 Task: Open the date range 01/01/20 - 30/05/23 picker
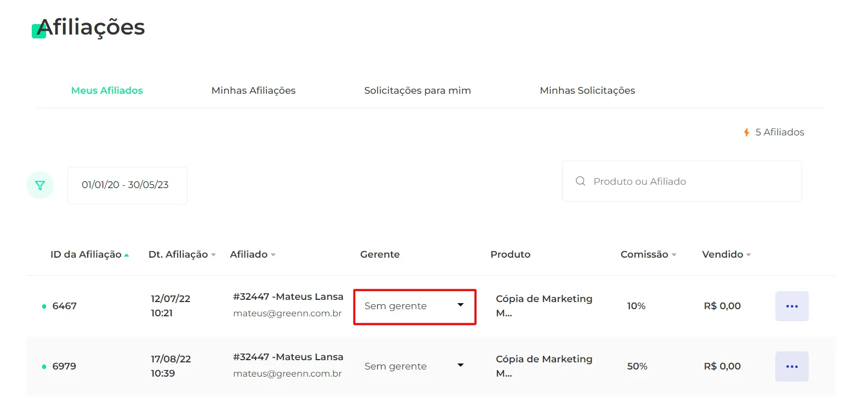coord(127,185)
